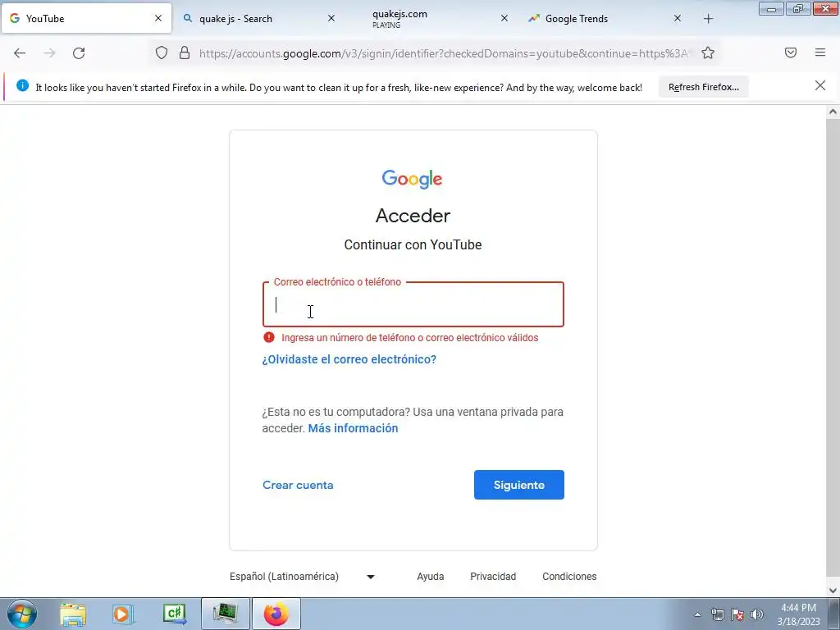
Task: Click the info icon in the notification bar
Action: [x=22, y=85]
